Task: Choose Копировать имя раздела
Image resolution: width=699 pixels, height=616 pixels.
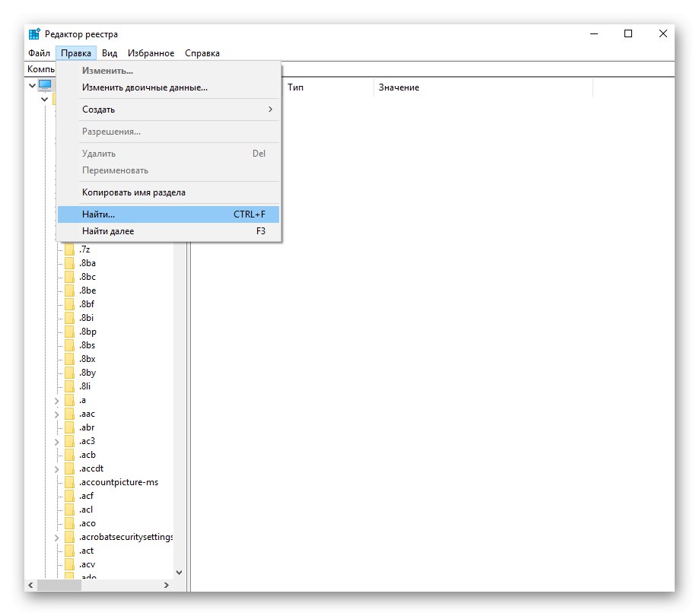Action: 169,192
